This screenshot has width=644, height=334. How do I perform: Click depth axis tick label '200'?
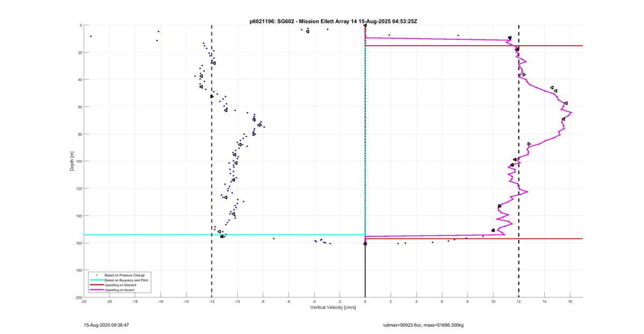click(78, 297)
